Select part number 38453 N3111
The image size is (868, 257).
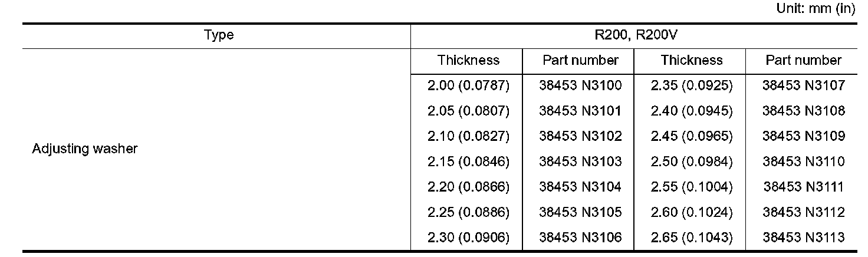click(804, 187)
